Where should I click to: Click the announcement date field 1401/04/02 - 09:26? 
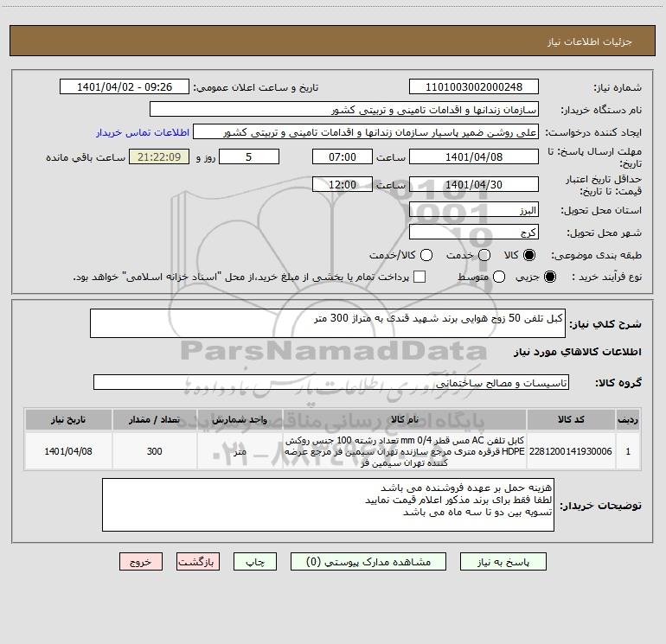coord(124,87)
